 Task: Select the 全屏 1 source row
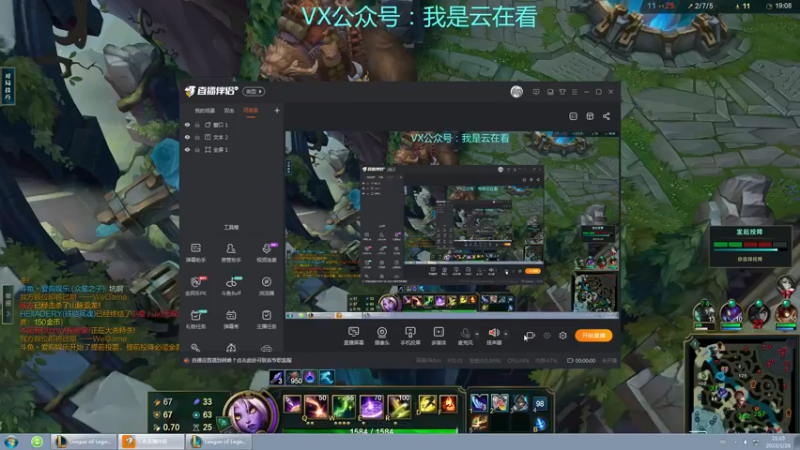click(x=232, y=149)
